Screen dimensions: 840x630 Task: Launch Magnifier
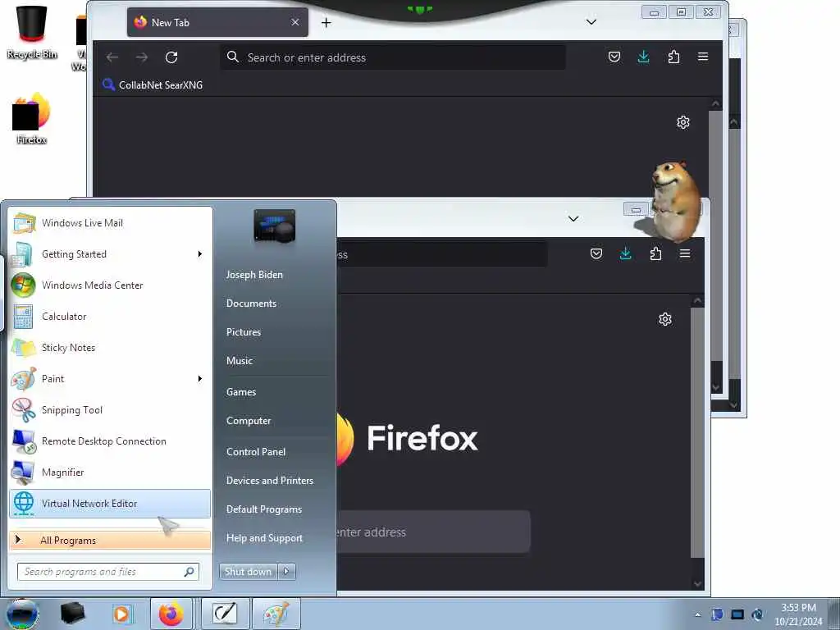(x=110, y=472)
